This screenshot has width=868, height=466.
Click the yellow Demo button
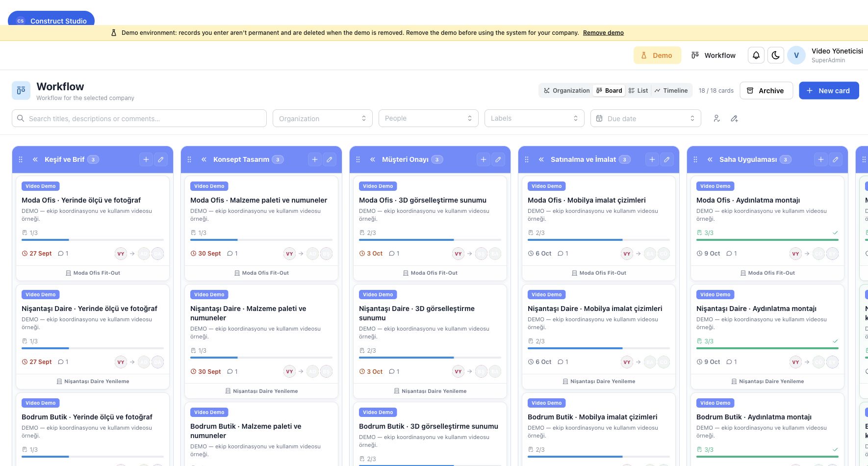click(x=657, y=55)
